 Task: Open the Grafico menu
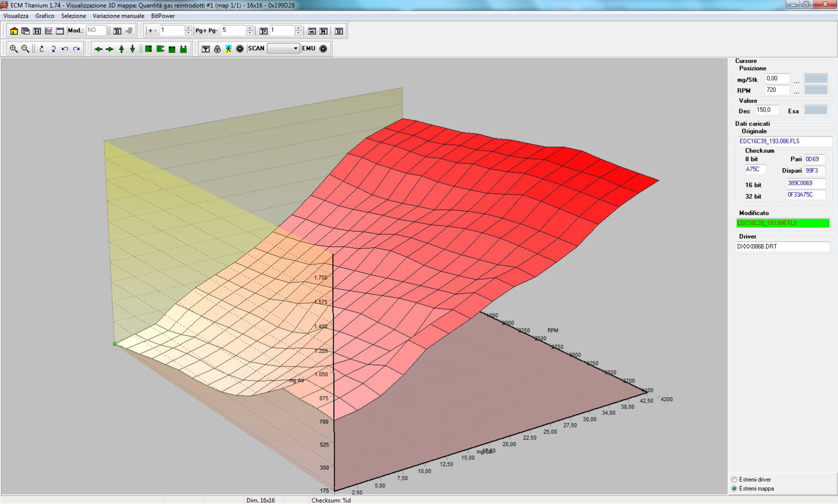pyautogui.click(x=45, y=16)
